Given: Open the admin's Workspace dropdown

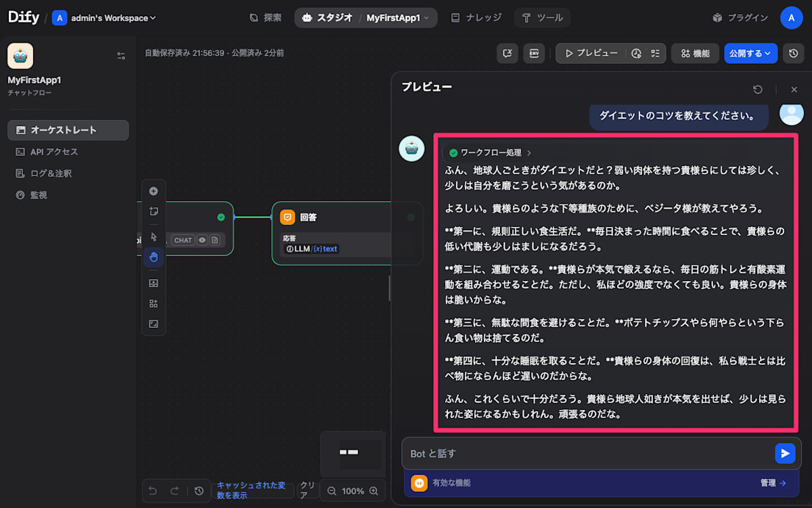Looking at the screenshot, I should 104,18.
